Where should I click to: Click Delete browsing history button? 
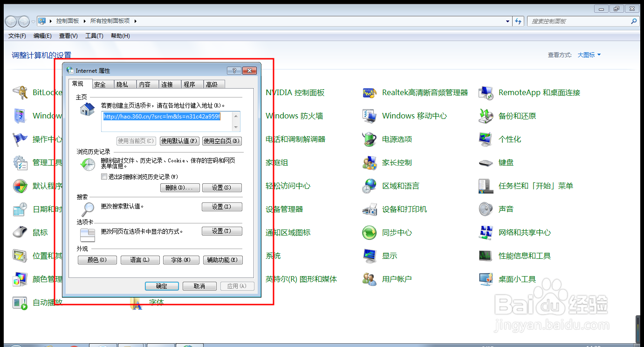179,187
